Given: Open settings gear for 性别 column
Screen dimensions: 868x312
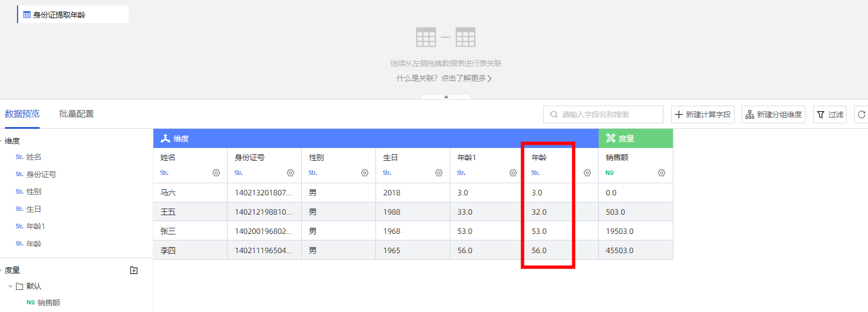Looking at the screenshot, I should point(364,173).
